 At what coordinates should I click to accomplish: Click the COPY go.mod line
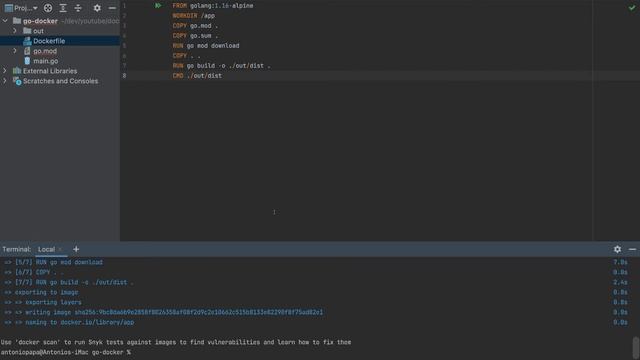coord(195,26)
